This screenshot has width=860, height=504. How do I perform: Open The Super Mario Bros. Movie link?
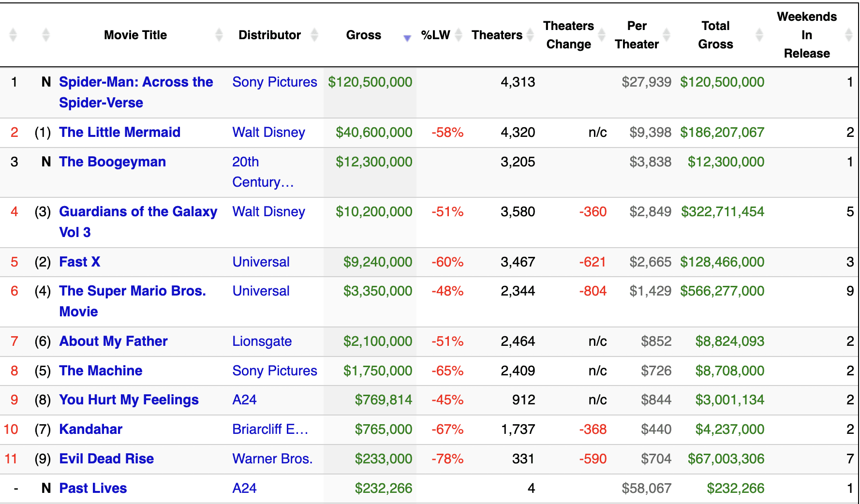(x=132, y=301)
